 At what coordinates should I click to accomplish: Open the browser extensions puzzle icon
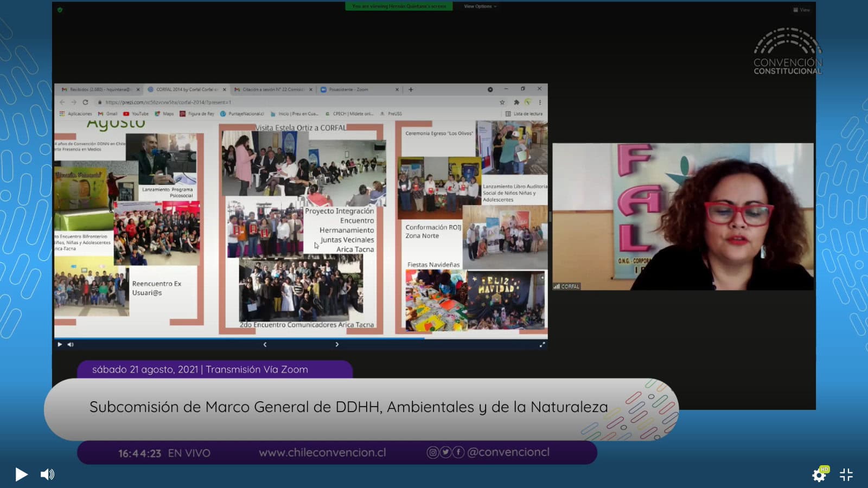516,102
